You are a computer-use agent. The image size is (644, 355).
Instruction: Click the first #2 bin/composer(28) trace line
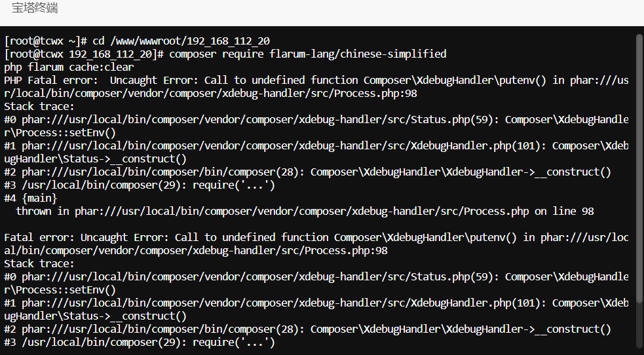pyautogui.click(x=308, y=172)
